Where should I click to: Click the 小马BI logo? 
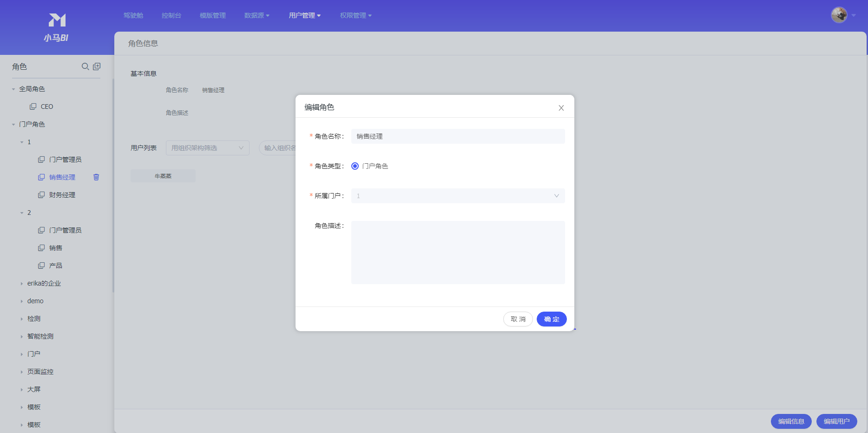(57, 27)
